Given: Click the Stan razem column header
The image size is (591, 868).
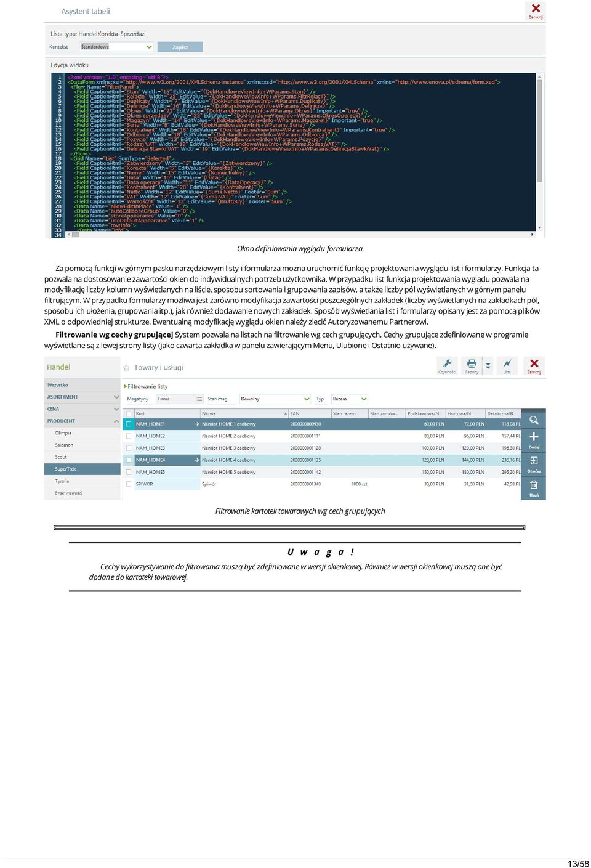Looking at the screenshot, I should pyautogui.click(x=349, y=413).
